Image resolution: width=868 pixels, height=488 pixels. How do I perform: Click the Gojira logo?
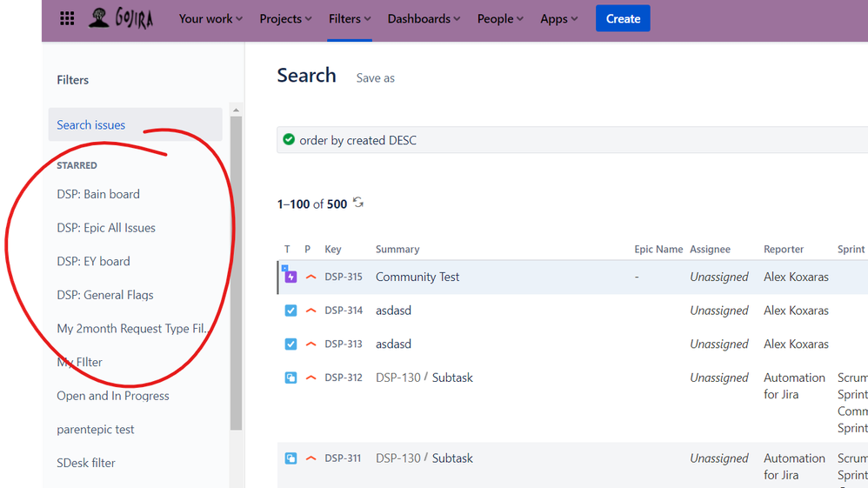pyautogui.click(x=121, y=18)
